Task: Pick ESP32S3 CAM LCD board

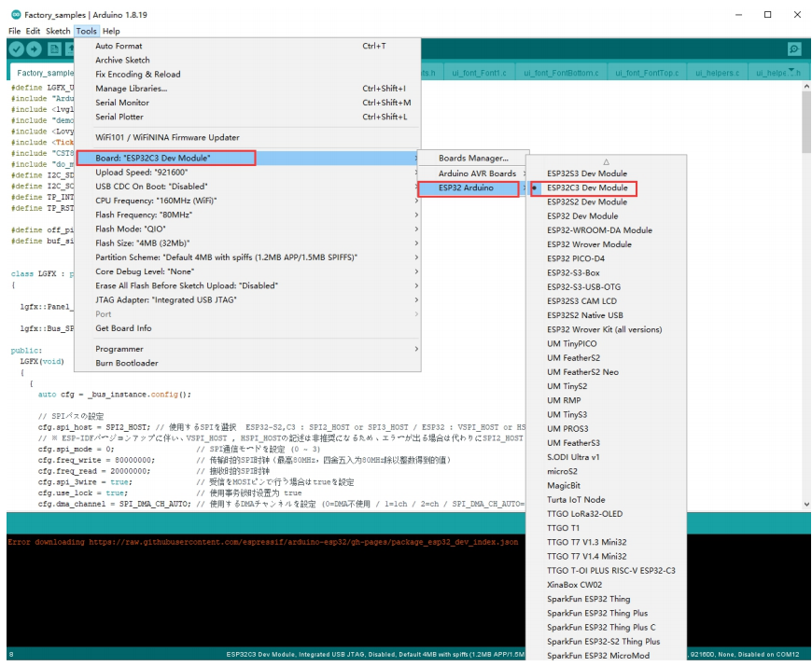Action: pos(606,301)
